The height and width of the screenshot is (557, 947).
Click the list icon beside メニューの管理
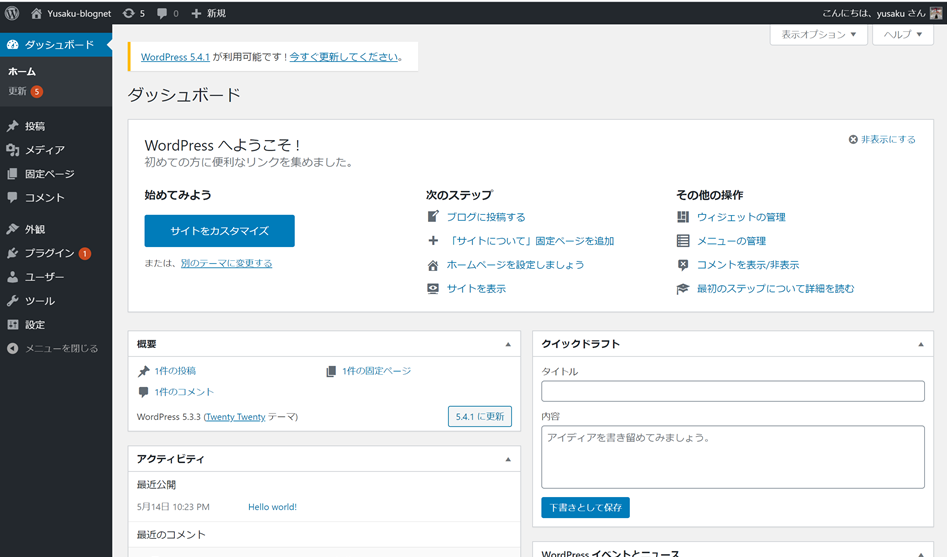(683, 240)
